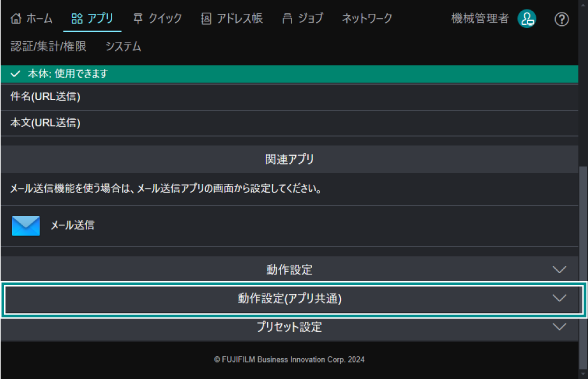Open the 機械管理者 user avatar icon
This screenshot has width=588, height=379.
(526, 19)
